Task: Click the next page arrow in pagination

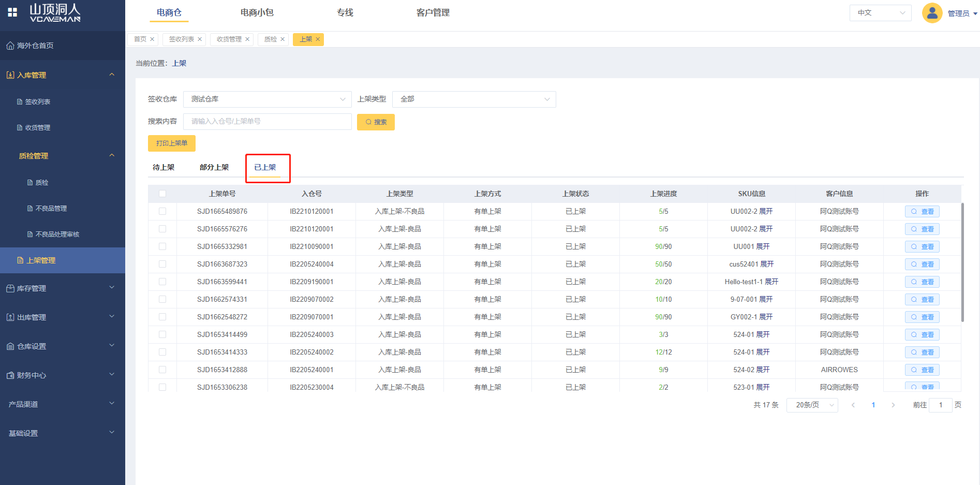Action: pos(893,405)
